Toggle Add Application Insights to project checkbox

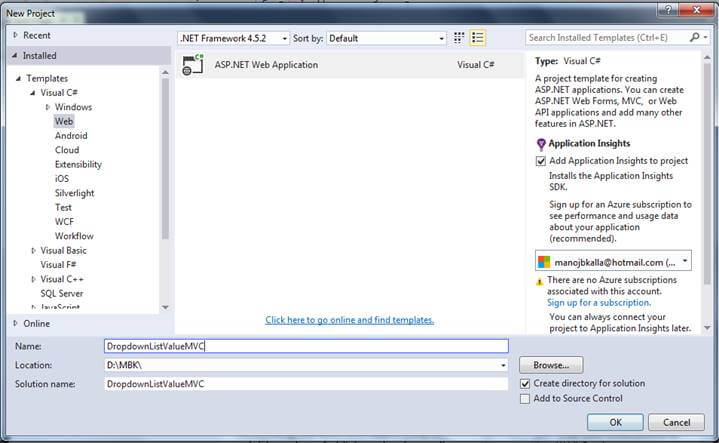pos(541,161)
